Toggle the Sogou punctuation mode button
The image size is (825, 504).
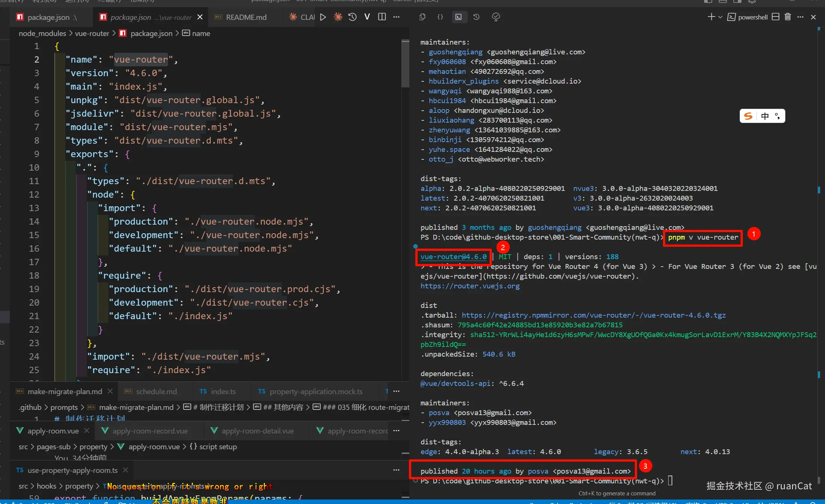777,116
